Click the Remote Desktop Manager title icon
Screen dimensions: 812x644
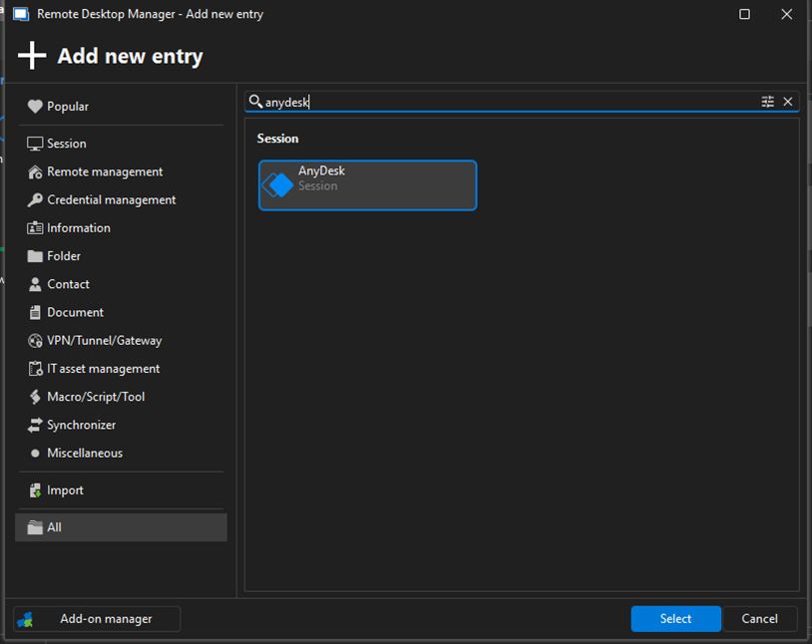tap(21, 14)
